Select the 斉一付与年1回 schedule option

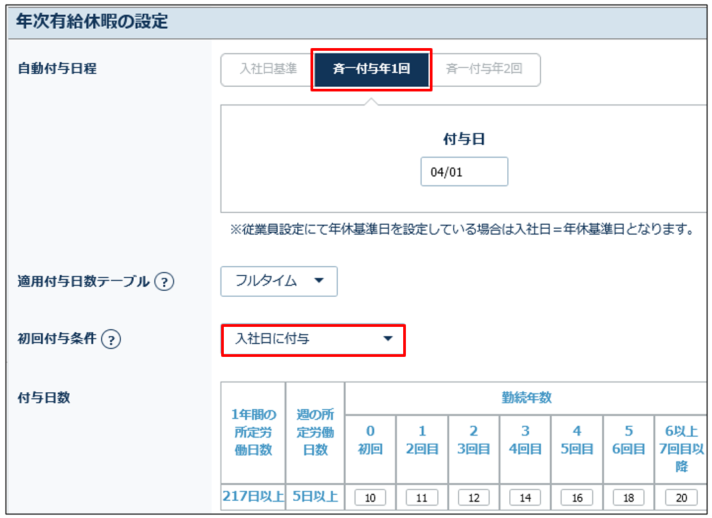pyautogui.click(x=371, y=69)
